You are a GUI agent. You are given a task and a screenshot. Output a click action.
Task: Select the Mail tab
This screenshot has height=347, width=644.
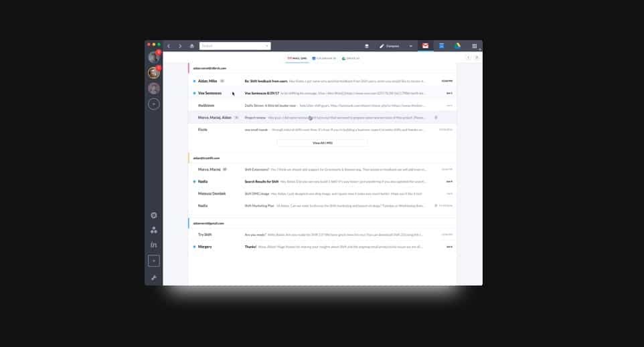pyautogui.click(x=297, y=58)
